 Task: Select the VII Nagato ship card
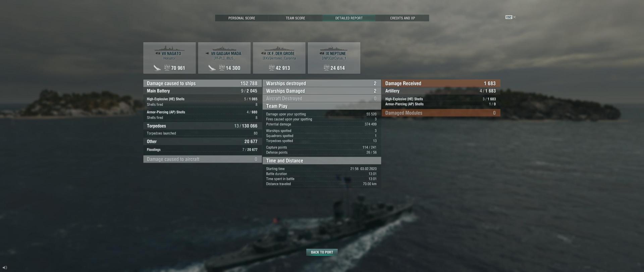(169, 58)
